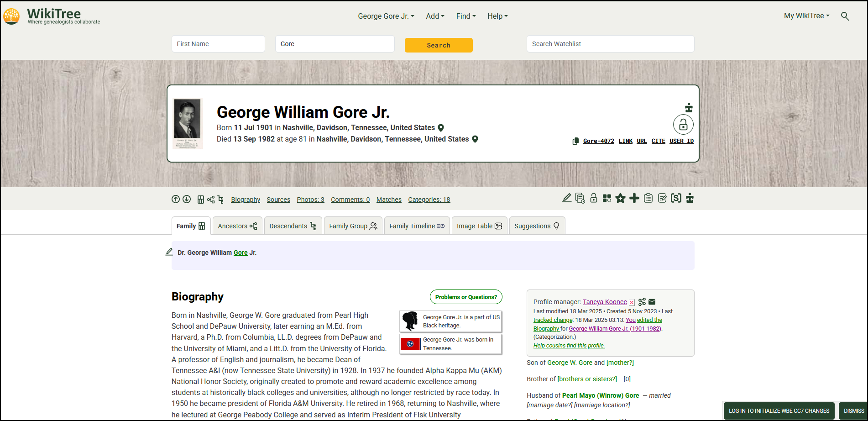Click the First Name input field
Screen dimensions: 868x421
pyautogui.click(x=218, y=44)
